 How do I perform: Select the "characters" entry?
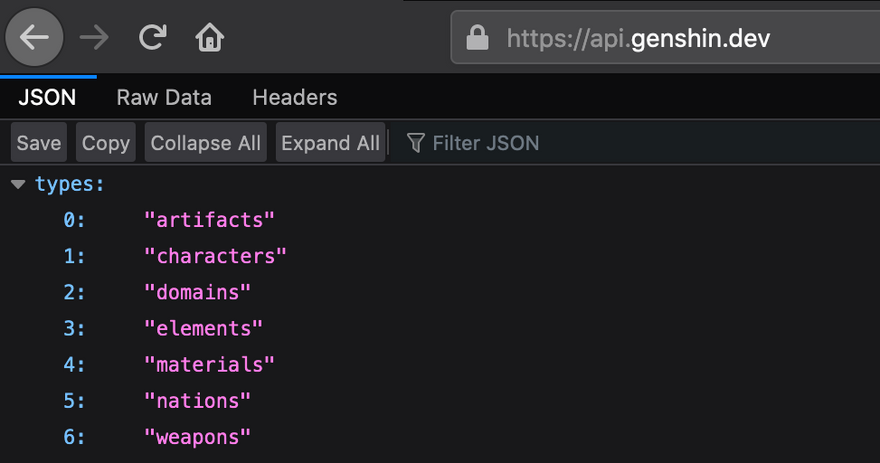point(215,256)
